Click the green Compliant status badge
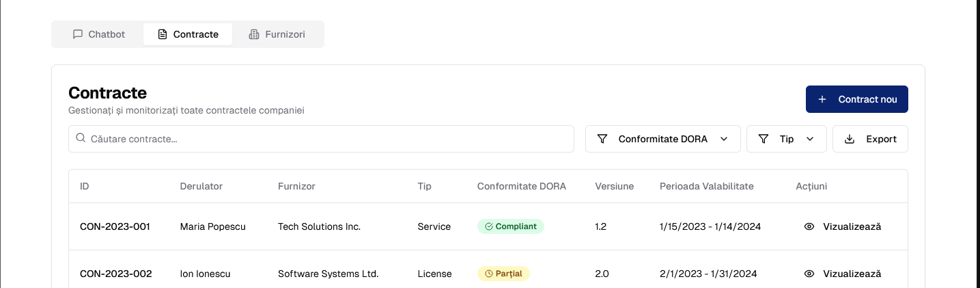 point(510,226)
